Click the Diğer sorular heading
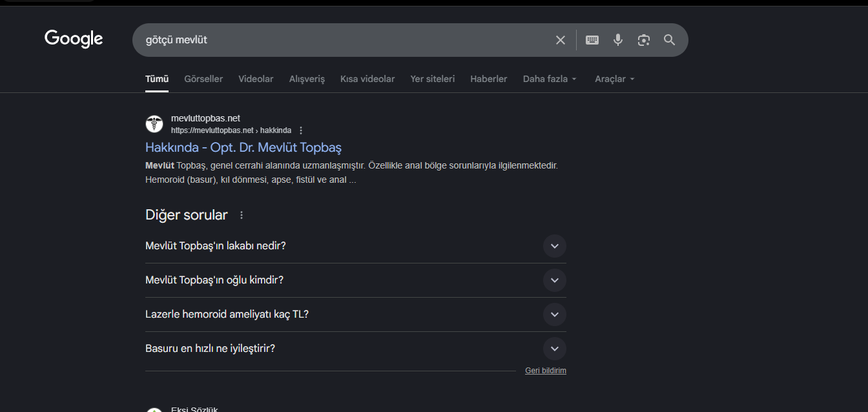Screen dimensions: 868x412 (x=187, y=215)
